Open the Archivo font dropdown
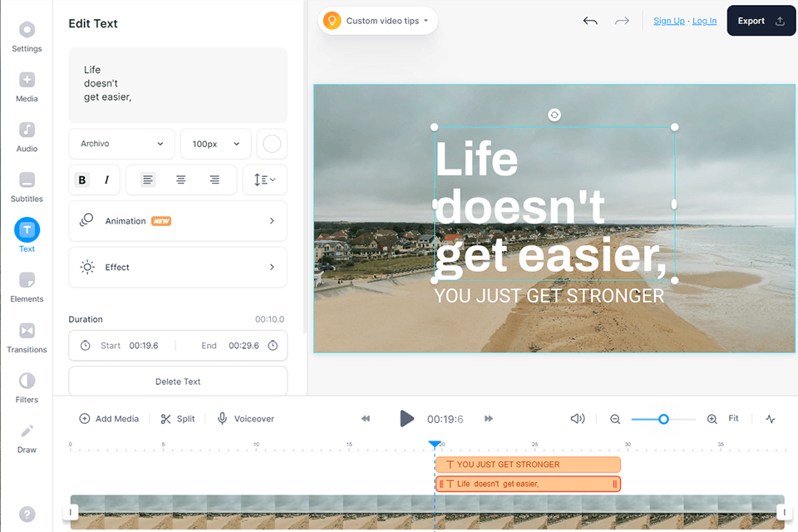 (x=121, y=144)
